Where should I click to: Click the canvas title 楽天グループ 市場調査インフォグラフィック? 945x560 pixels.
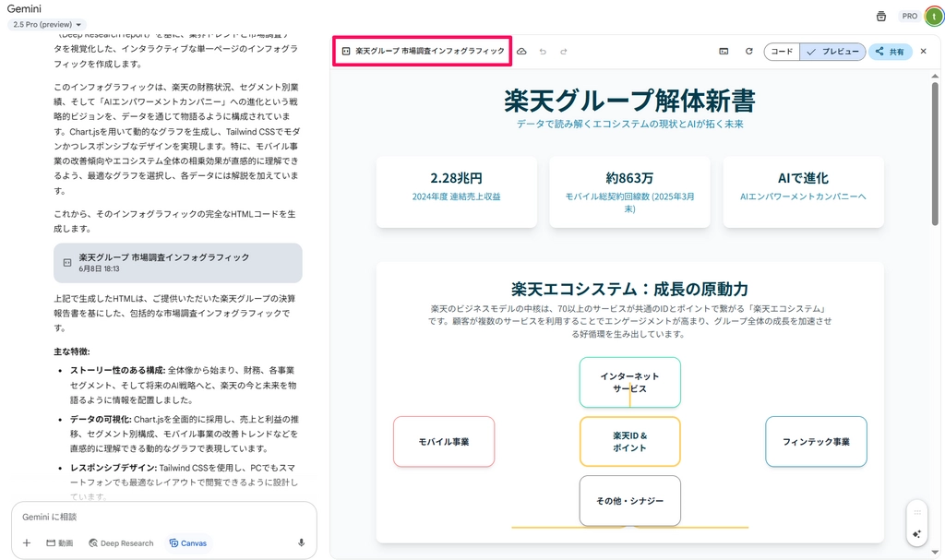(430, 52)
